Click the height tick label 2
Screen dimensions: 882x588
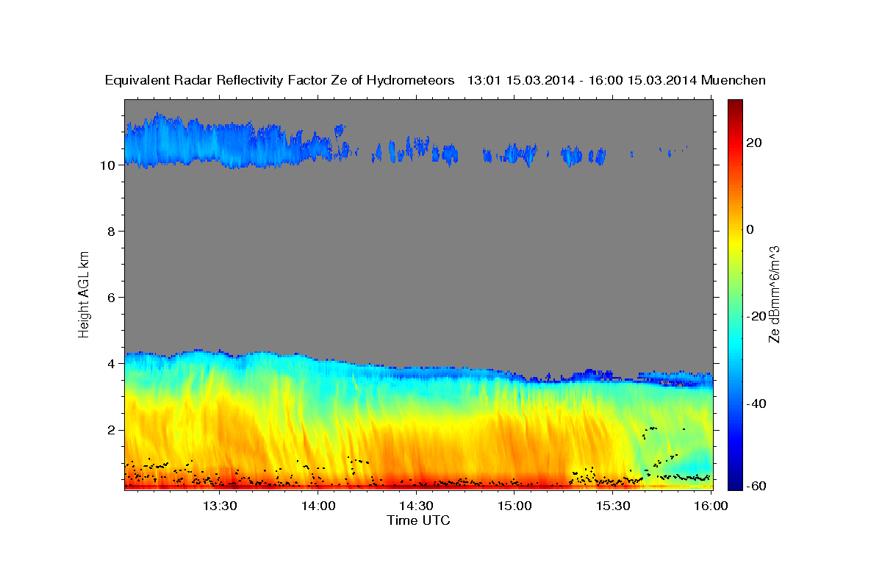(111, 430)
